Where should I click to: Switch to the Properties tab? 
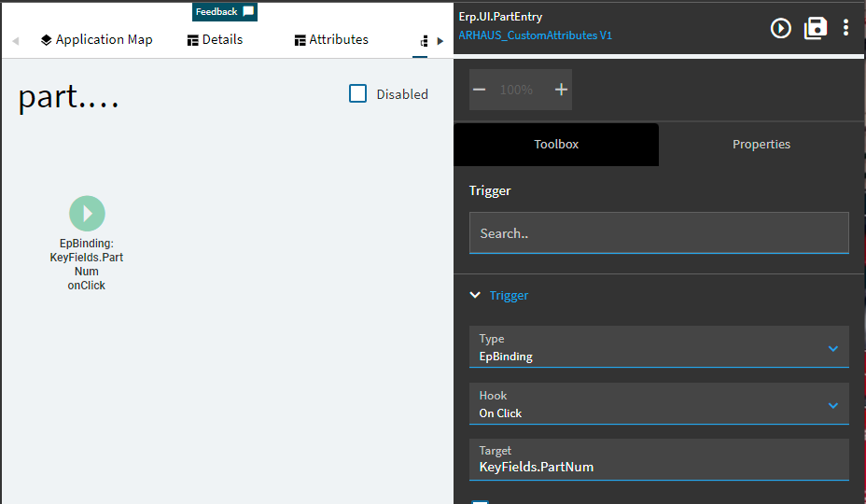tap(761, 145)
